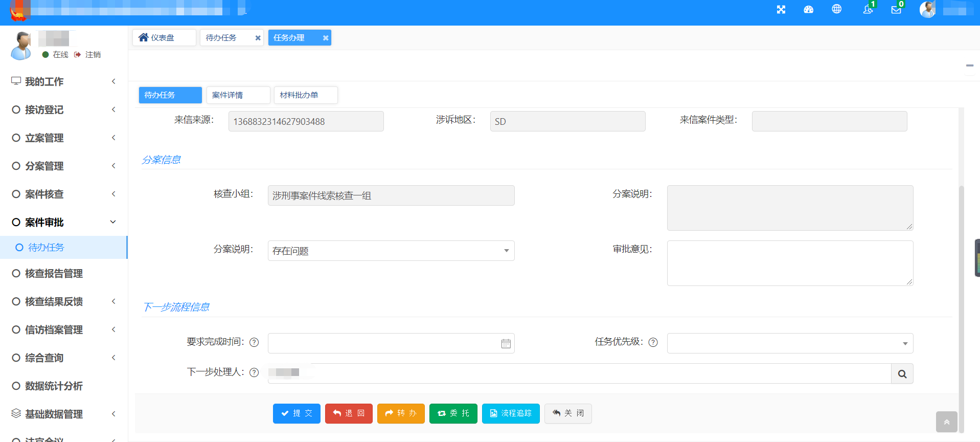Click the green 委托 delegate button
This screenshot has width=980, height=442.
(453, 413)
